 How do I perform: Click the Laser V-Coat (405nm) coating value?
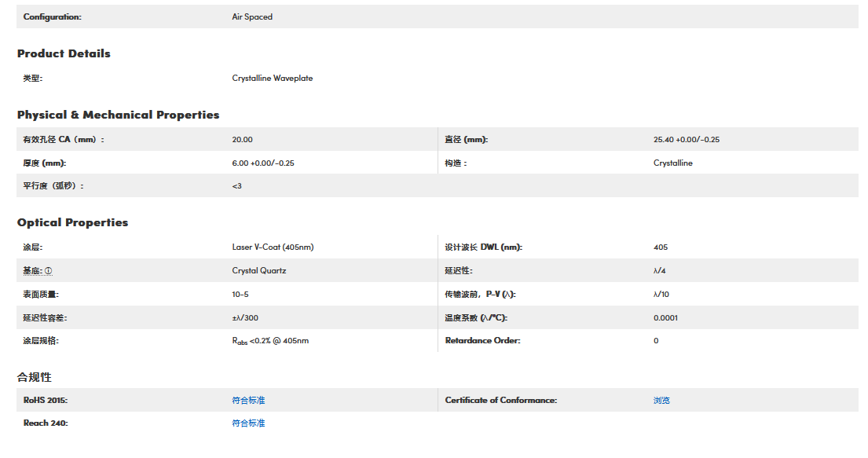pyautogui.click(x=273, y=247)
